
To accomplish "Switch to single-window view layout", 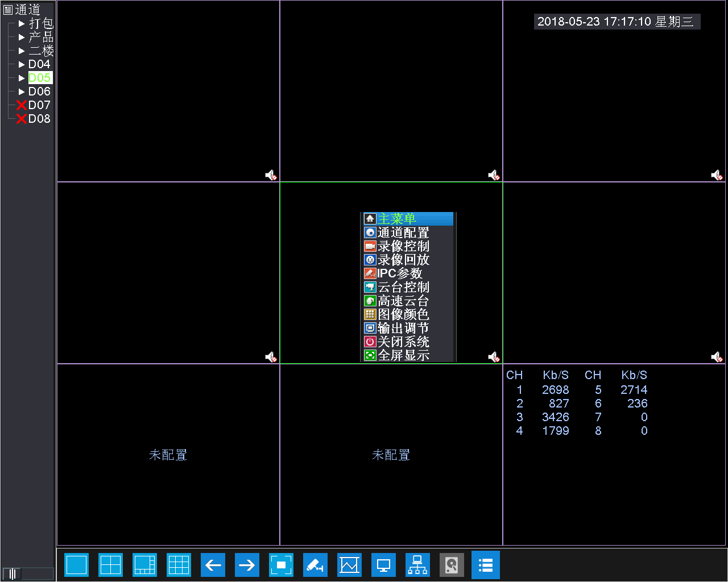I will (x=76, y=565).
